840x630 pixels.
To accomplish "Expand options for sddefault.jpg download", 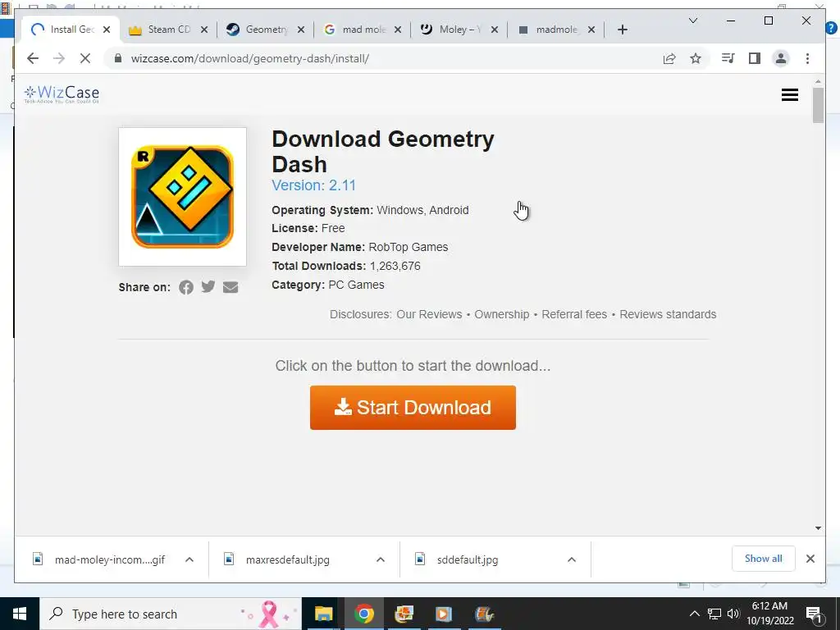I will point(572,559).
